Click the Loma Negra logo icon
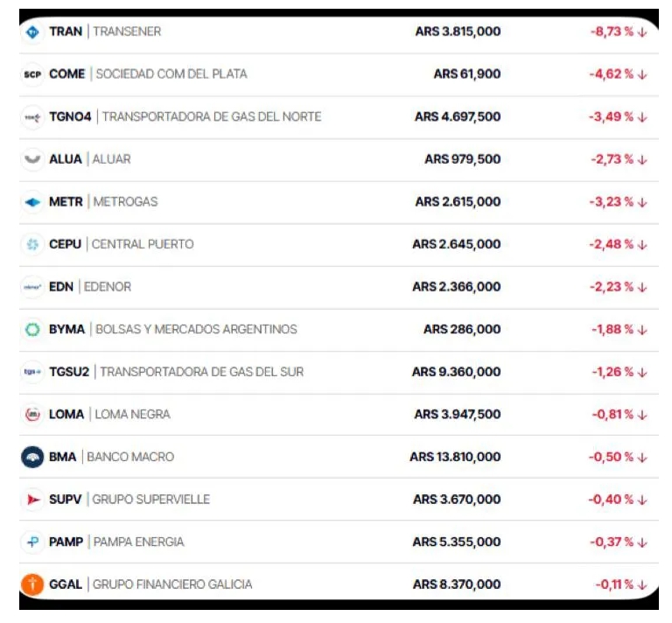672x623 pixels. (x=32, y=415)
